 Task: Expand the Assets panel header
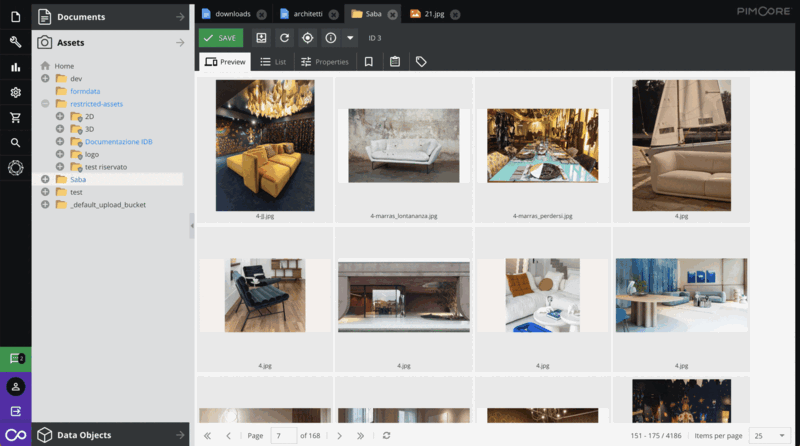[x=110, y=43]
